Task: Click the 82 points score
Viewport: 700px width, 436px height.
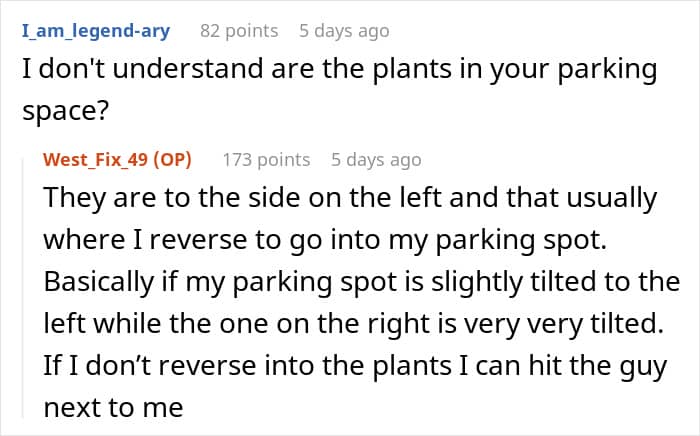Action: [239, 31]
